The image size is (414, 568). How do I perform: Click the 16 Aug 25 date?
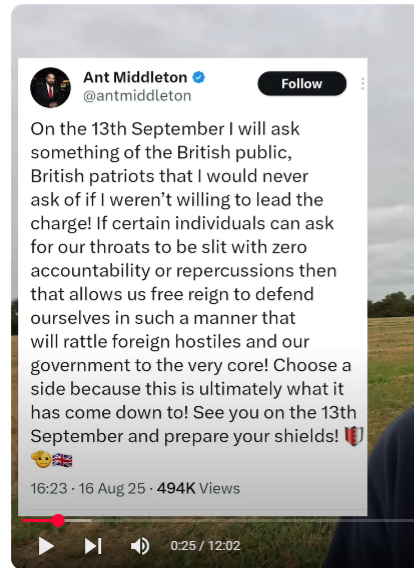[x=112, y=488]
